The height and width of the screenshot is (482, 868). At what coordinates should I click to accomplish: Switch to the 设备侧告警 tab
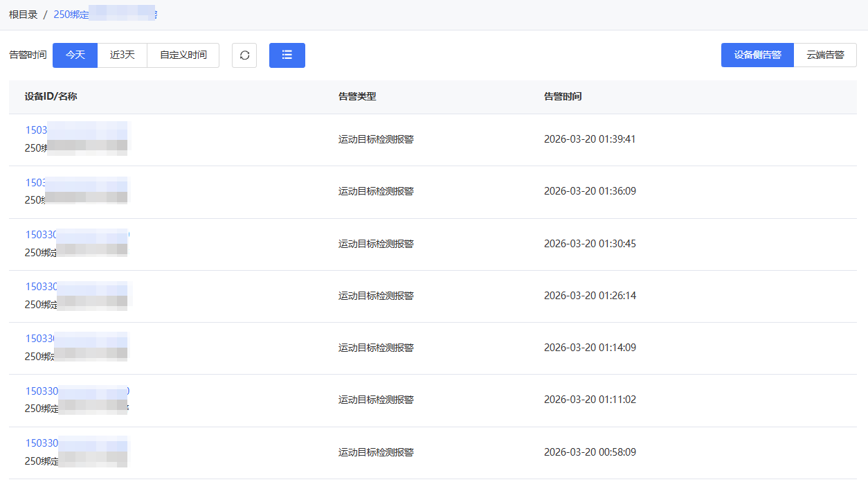[757, 55]
